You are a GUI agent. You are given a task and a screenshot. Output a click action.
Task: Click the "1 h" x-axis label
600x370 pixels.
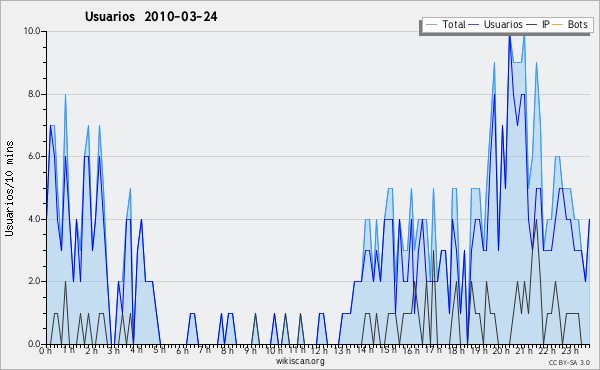pyautogui.click(x=68, y=350)
